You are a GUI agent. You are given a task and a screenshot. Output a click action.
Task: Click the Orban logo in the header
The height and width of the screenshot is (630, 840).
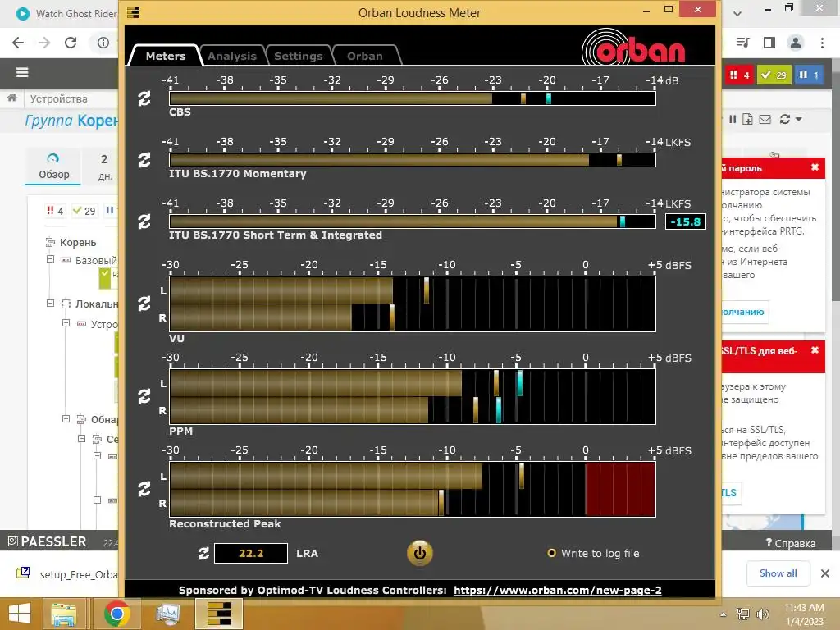click(x=633, y=47)
